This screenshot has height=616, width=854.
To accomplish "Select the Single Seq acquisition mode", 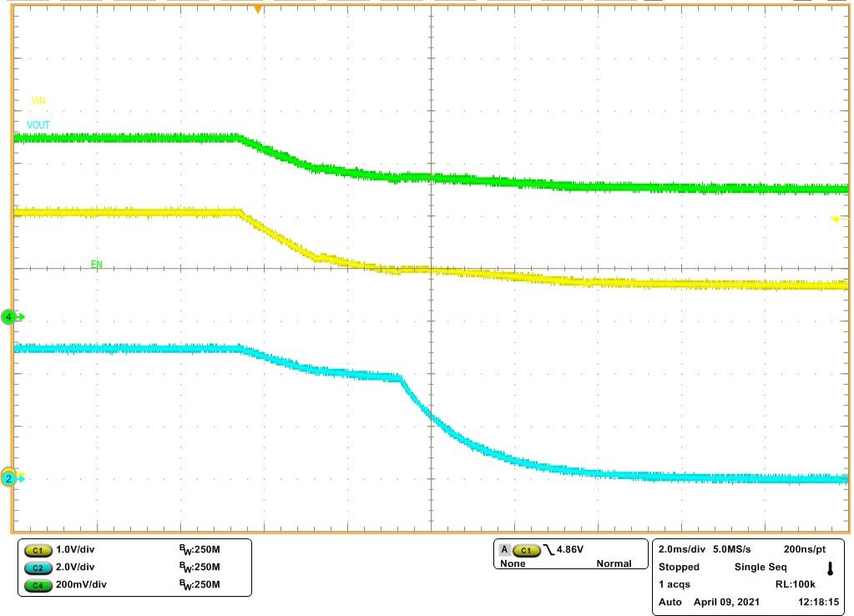I will pyautogui.click(x=757, y=567).
